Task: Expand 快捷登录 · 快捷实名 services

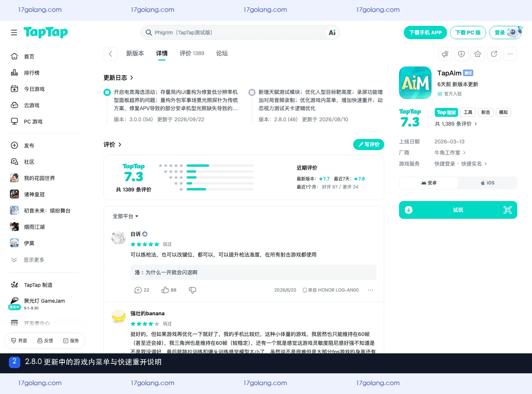Action: (x=461, y=164)
